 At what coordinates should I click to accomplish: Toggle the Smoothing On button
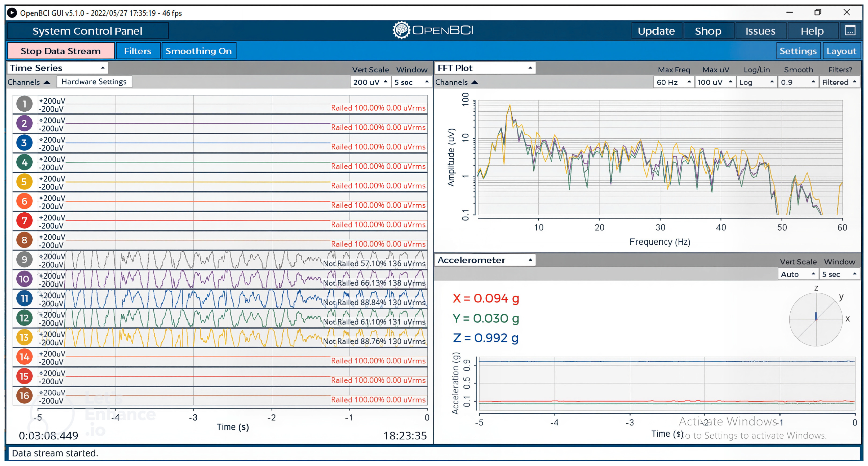tap(198, 51)
